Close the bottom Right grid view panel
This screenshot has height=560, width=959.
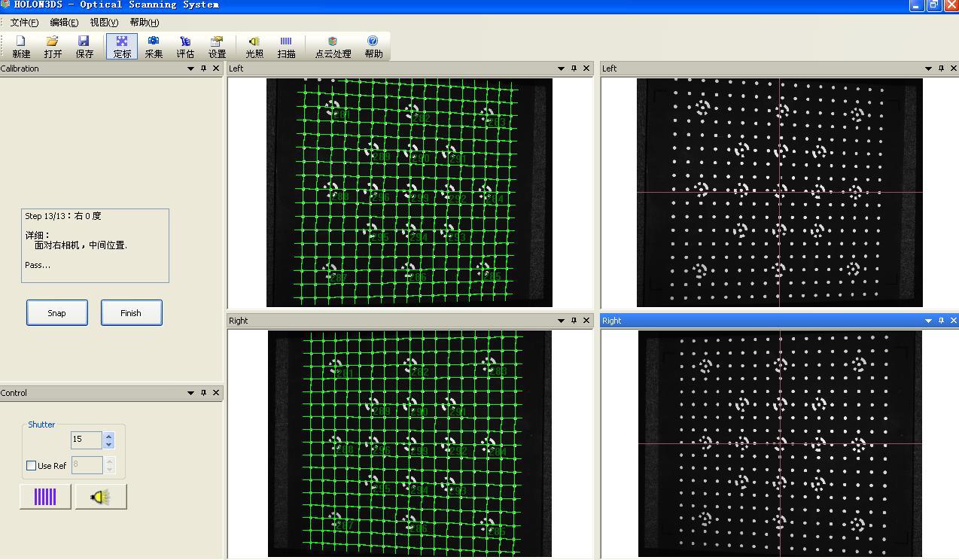click(x=586, y=321)
